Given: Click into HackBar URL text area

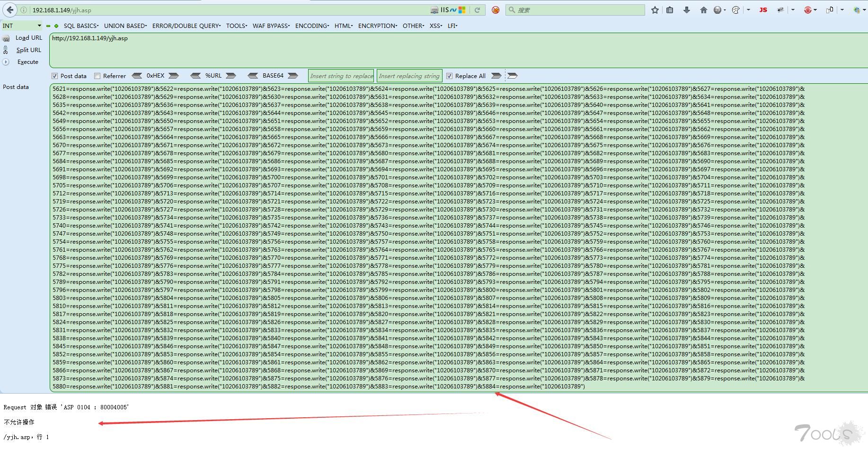Looking at the screenshot, I should tap(459, 50).
